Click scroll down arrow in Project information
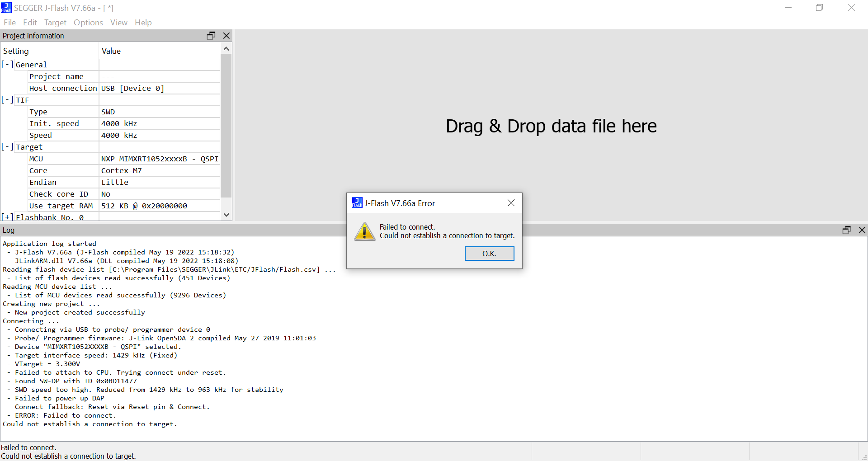 [x=226, y=215]
